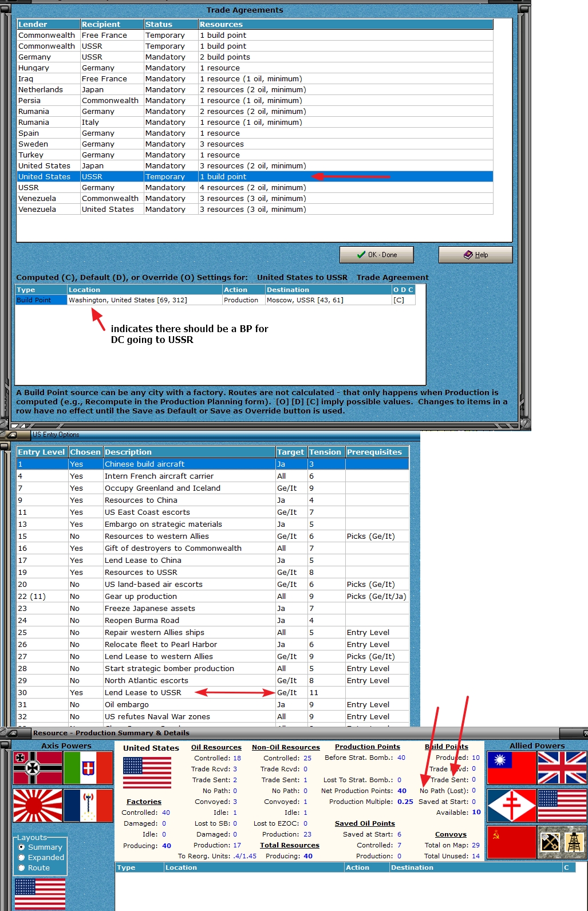Screen dimensions: 588x911
Task: Select the Iraq to Free France row
Action: click(255, 78)
